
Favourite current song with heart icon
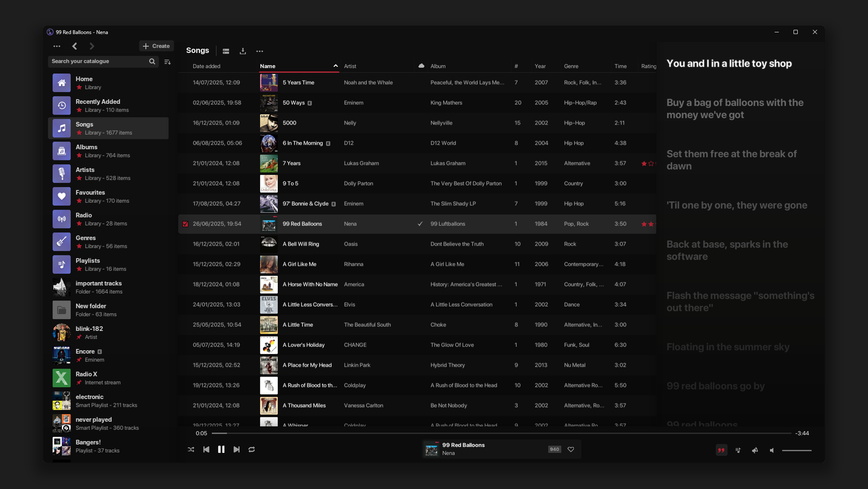point(571,449)
